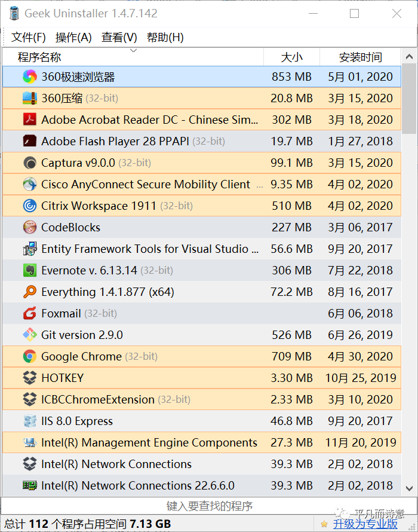Click the 11月 20, 2019 install date
The width and height of the screenshot is (418, 532).
pyautogui.click(x=361, y=442)
